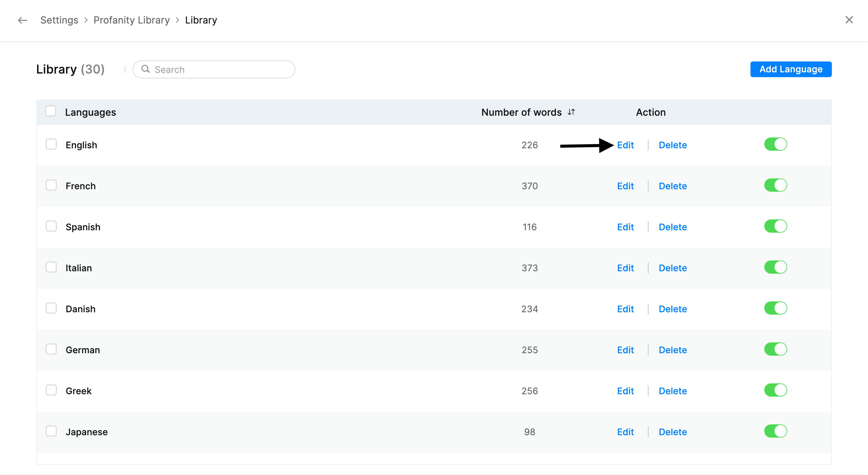Disable the French language toggle
The width and height of the screenshot is (868, 475).
(775, 185)
